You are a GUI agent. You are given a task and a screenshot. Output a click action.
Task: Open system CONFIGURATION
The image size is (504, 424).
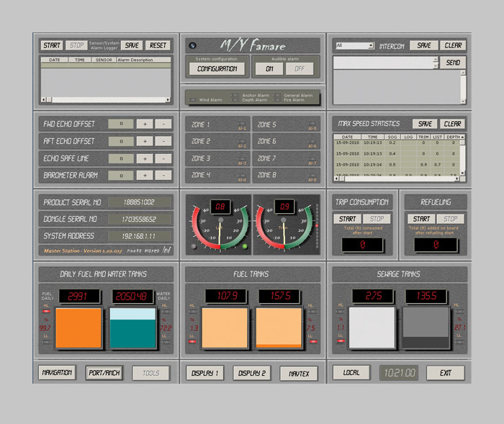coord(217,69)
